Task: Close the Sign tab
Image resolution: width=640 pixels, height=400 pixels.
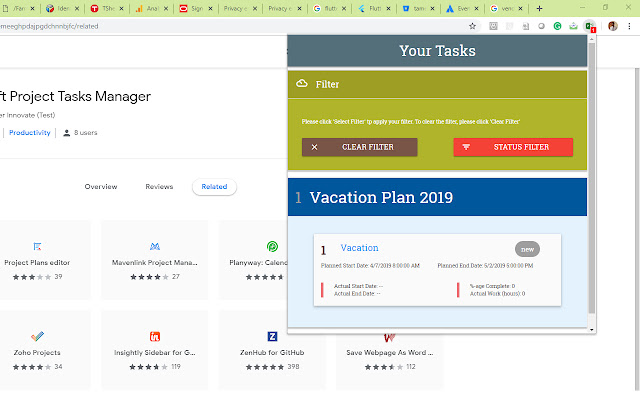Action: pyautogui.click(x=210, y=8)
